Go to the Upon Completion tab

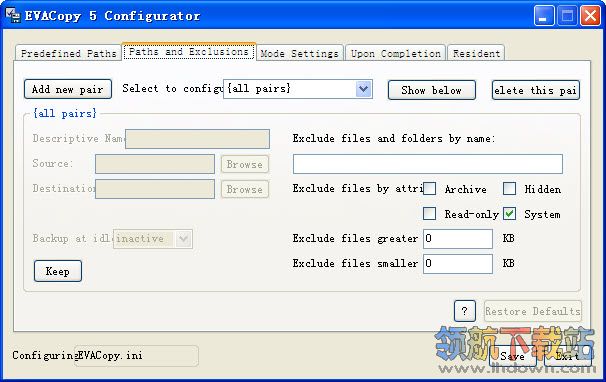[395, 53]
